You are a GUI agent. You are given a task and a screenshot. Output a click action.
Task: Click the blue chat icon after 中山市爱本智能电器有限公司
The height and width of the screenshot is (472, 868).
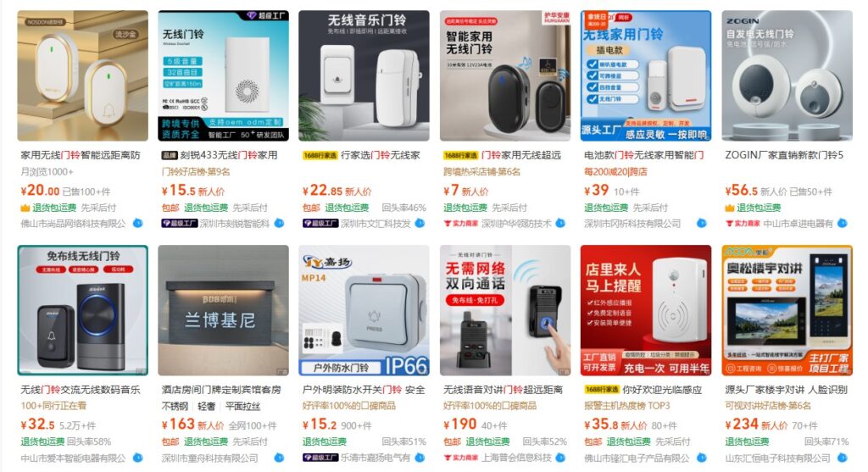138,458
